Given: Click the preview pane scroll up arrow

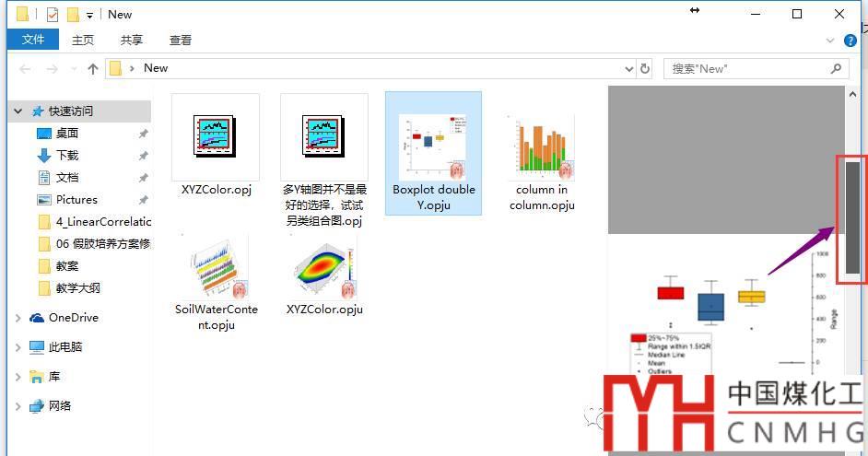Looking at the screenshot, I should click(x=852, y=95).
